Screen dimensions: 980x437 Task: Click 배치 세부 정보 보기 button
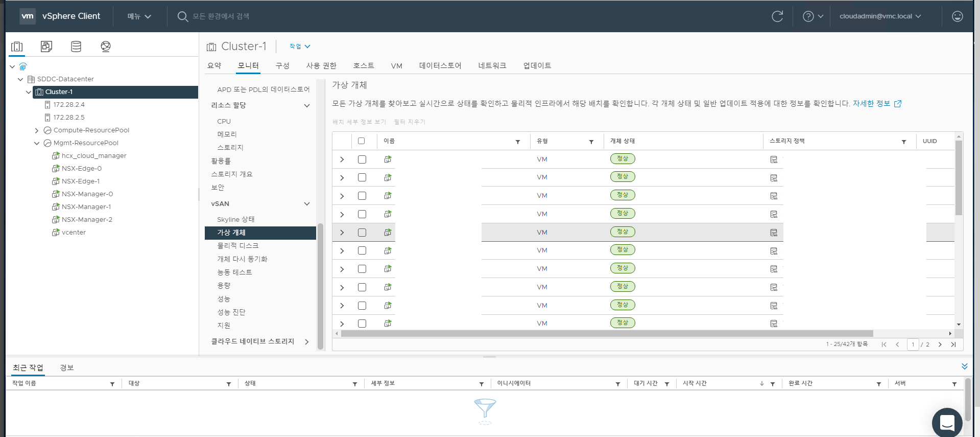pos(359,122)
